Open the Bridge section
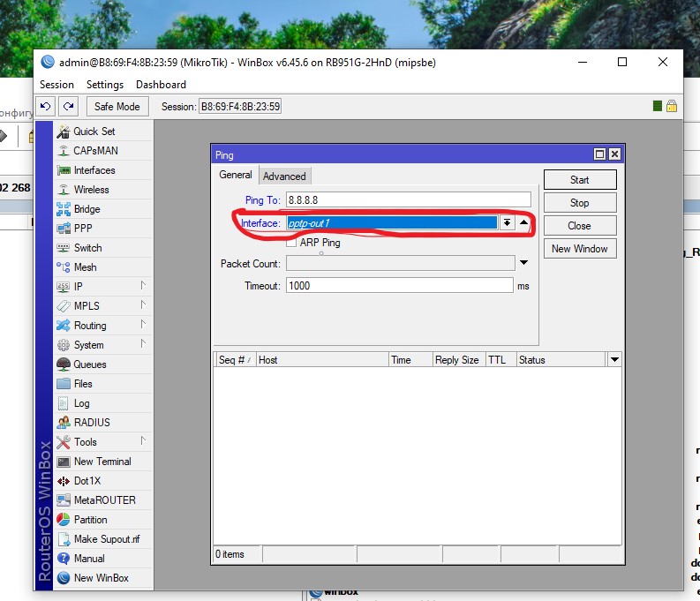The width and height of the screenshot is (700, 601). click(x=103, y=209)
